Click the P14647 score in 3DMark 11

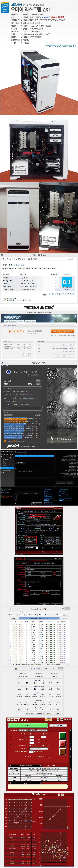[17, 332]
